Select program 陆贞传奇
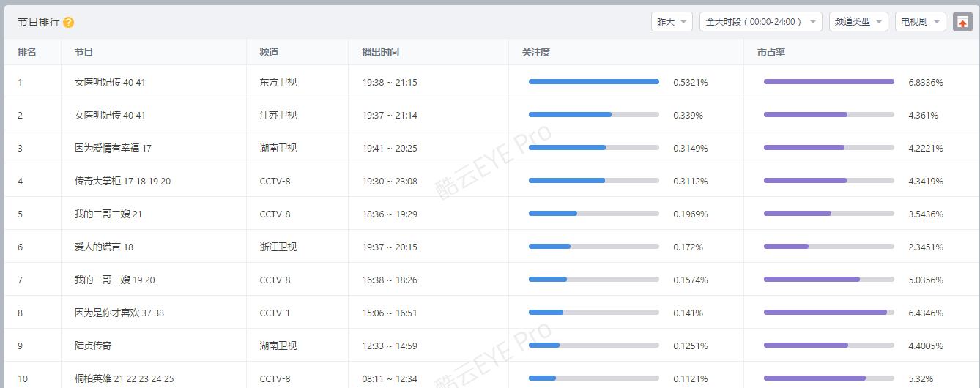Viewport: 980px width, 388px height. [93, 346]
